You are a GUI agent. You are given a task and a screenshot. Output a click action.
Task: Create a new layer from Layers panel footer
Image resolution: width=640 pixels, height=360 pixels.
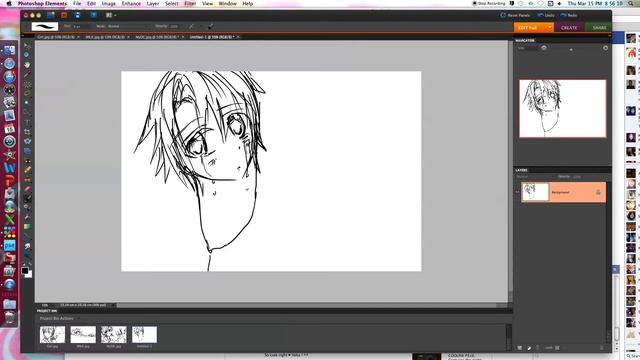pyautogui.click(x=520, y=348)
